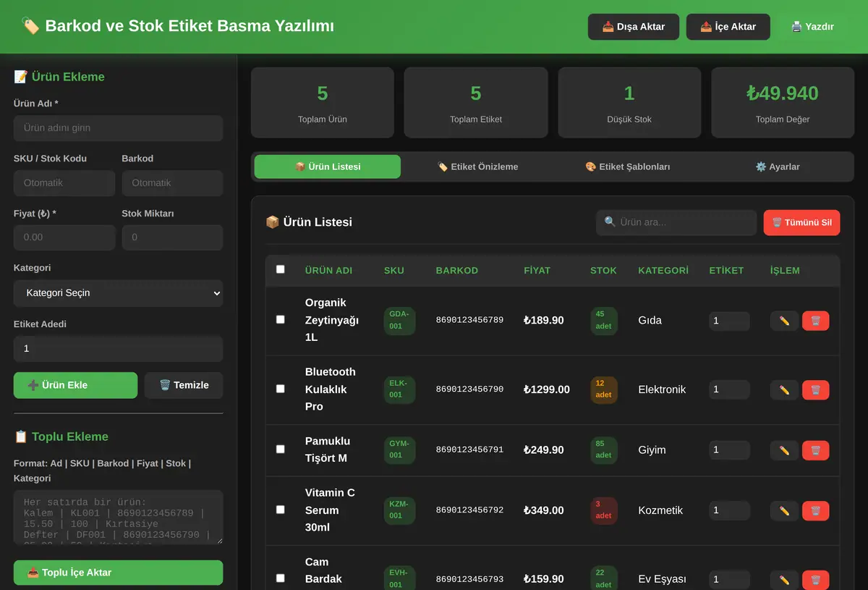
Task: Edit the Cam Bardak product
Action: (784, 580)
